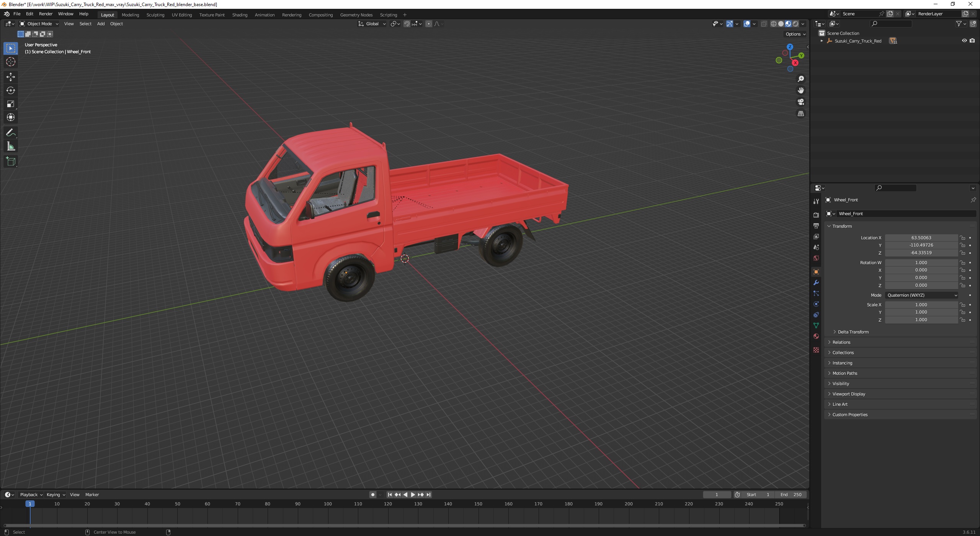This screenshot has height=536, width=980.
Task: Open the Render menu
Action: tap(46, 14)
